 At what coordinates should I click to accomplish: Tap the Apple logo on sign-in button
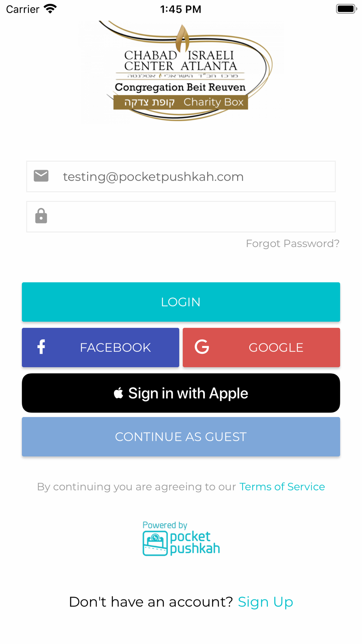click(x=118, y=393)
